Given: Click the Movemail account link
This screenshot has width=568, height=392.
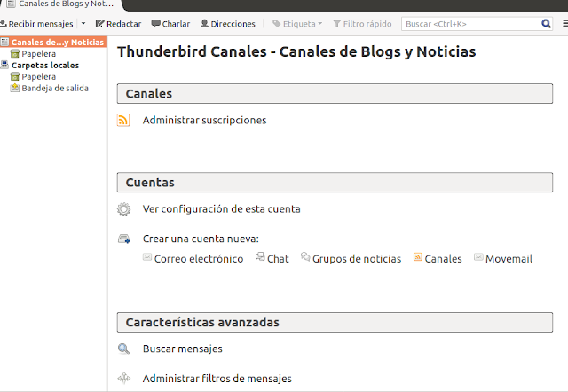Looking at the screenshot, I should click(509, 259).
